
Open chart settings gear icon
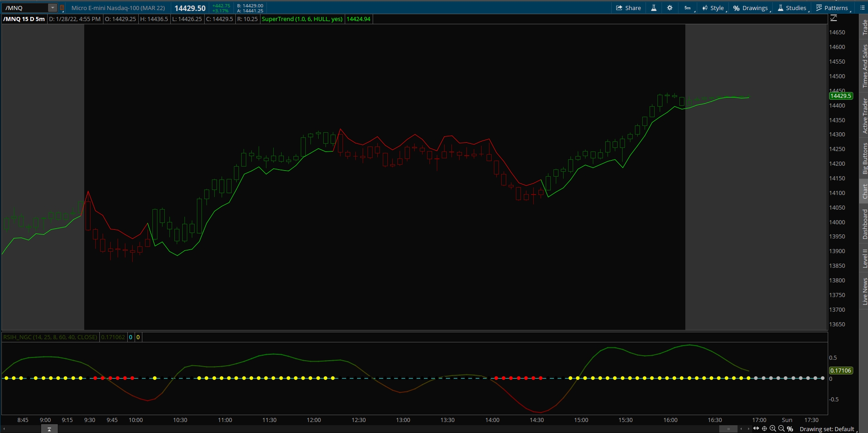tap(670, 8)
